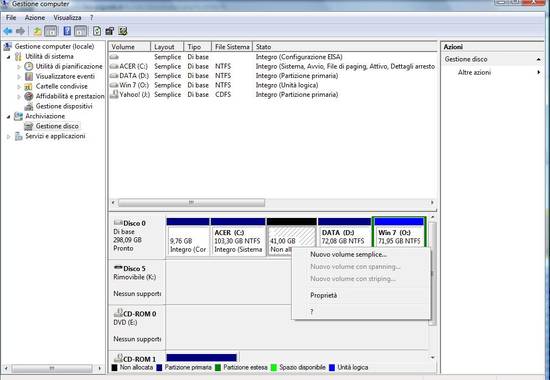Choose Proprietà from the context menu

click(x=361, y=295)
